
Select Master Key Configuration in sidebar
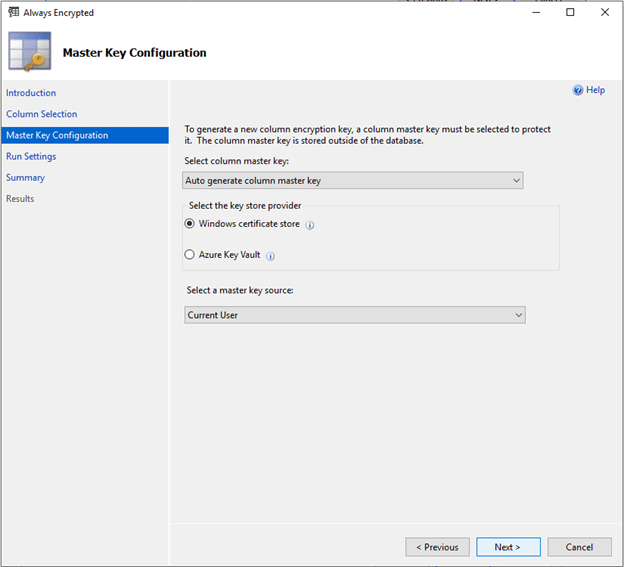coord(57,135)
